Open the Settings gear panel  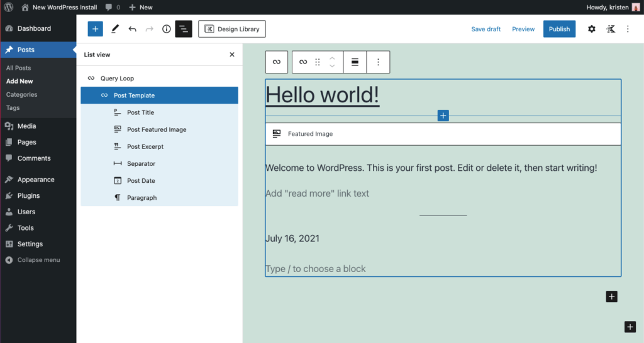(x=591, y=29)
